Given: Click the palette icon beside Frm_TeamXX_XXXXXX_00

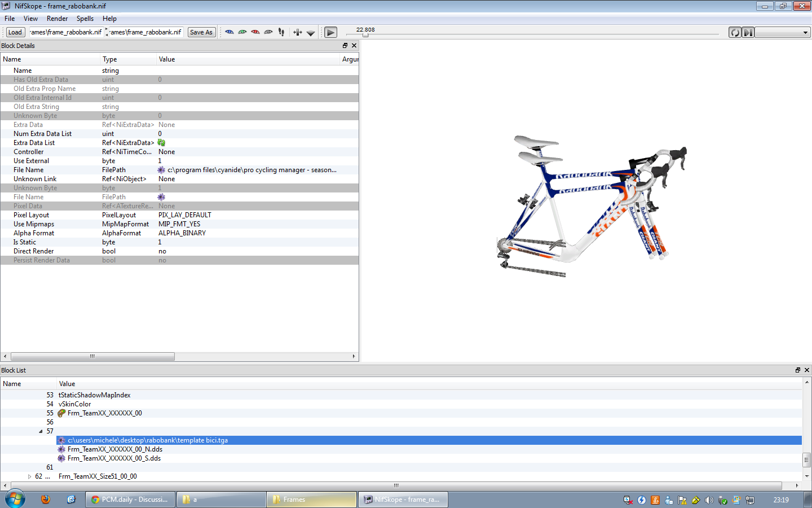Looking at the screenshot, I should 61,413.
